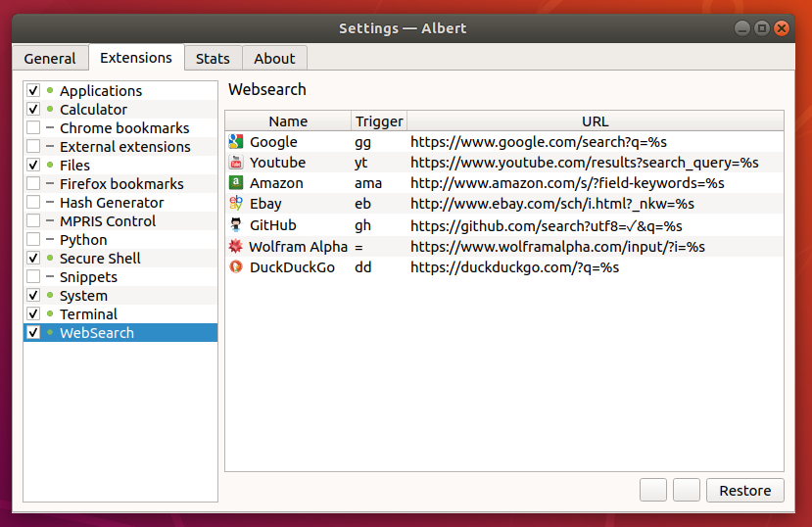Tick the Python extension checkbox
The width and height of the screenshot is (812, 527).
[33, 240]
